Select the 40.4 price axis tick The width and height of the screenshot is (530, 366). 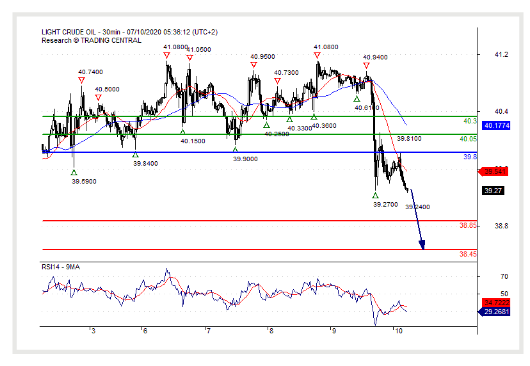click(x=502, y=112)
